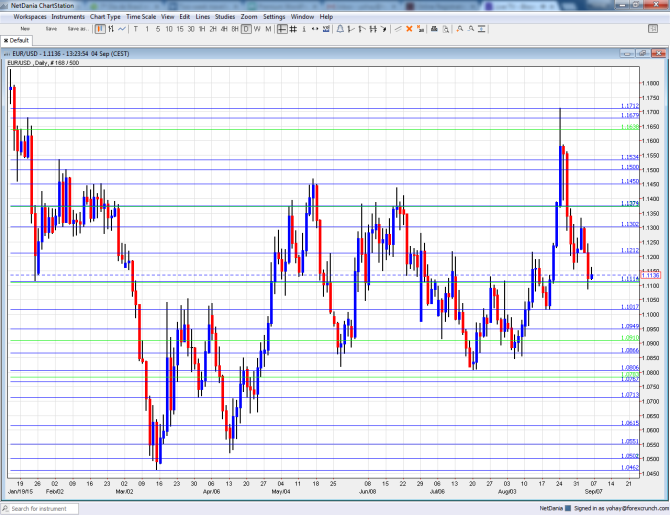Click the green 1.1638 line label
The image size is (670, 515).
tap(630, 127)
